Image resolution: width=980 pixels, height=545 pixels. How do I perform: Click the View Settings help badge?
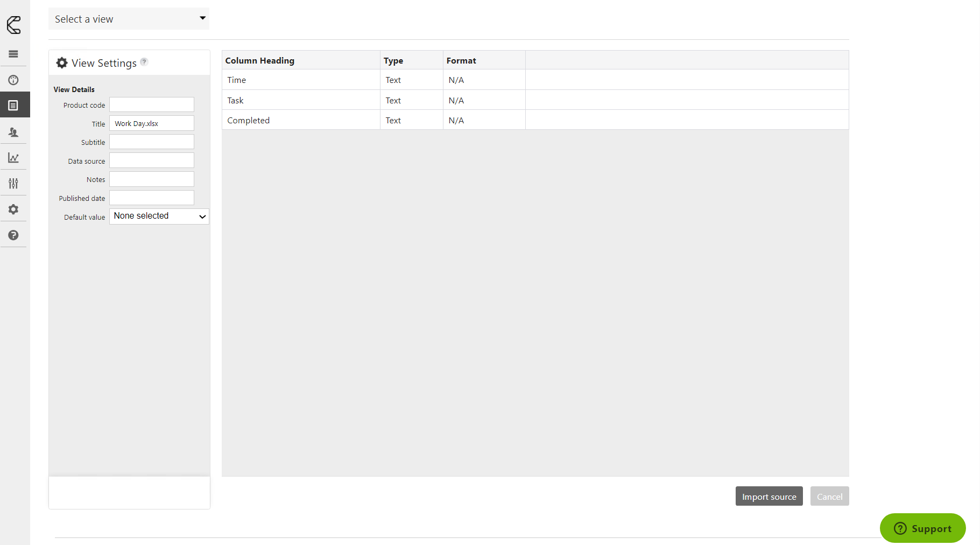tap(144, 62)
